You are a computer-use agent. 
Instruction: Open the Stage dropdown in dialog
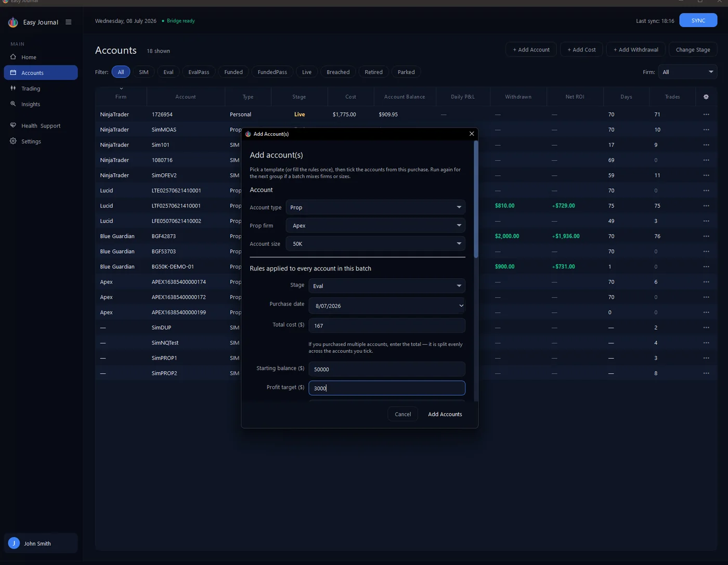coord(386,286)
